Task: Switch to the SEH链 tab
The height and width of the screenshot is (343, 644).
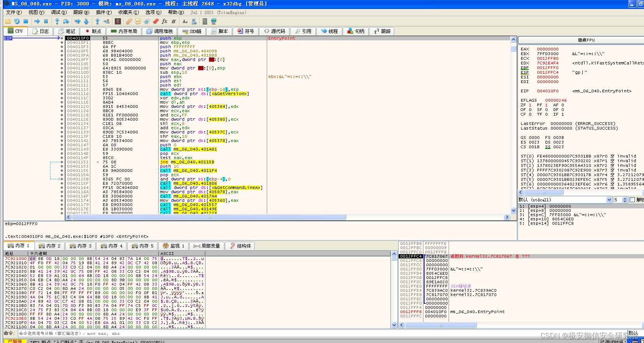Action: [x=192, y=31]
